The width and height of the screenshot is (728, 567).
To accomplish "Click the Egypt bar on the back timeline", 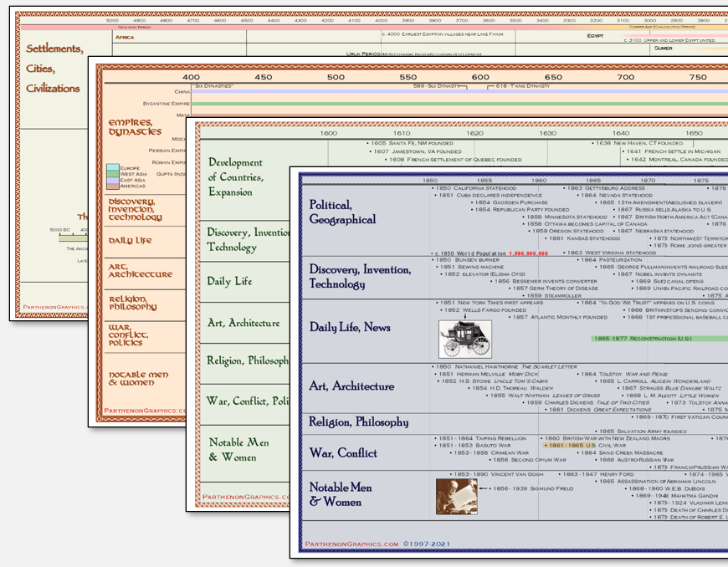I will (x=595, y=37).
